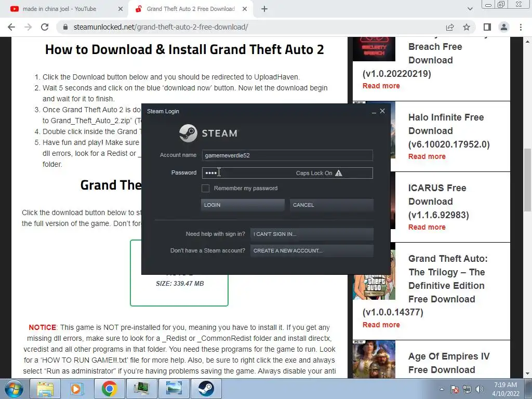Image resolution: width=532 pixels, height=399 pixels.
Task: Close the YouTube tab
Action: (121, 9)
